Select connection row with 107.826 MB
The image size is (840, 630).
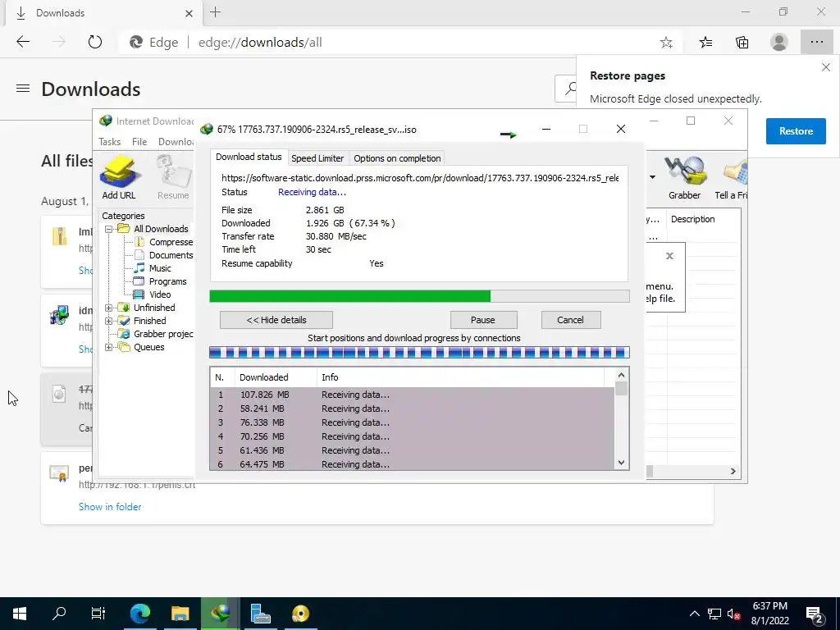coord(412,395)
